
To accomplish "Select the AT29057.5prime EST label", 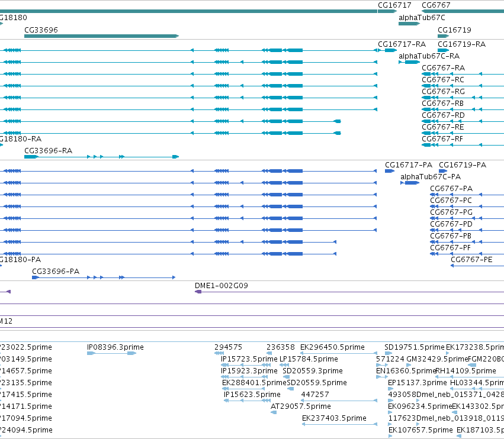I will (301, 406).
